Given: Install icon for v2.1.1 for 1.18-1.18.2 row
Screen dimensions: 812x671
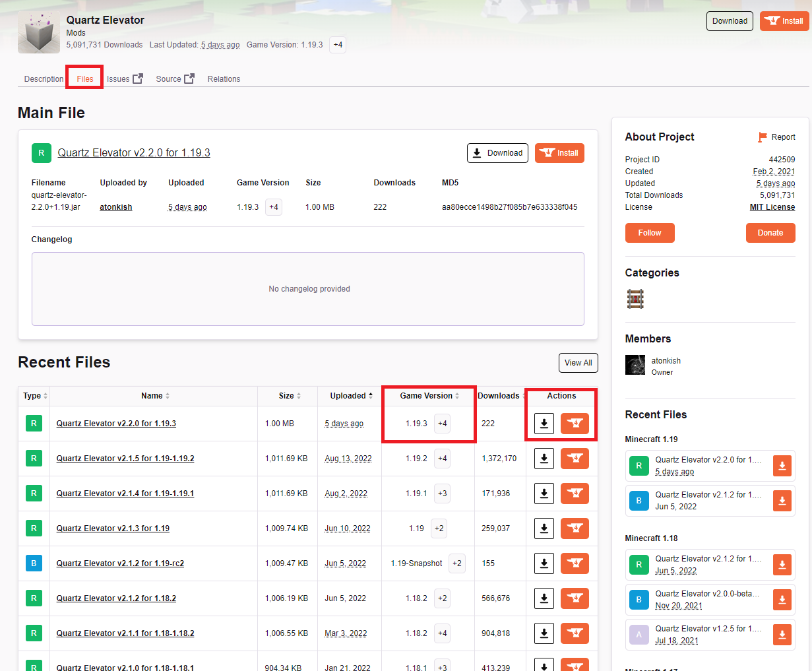Looking at the screenshot, I should coord(575,633).
